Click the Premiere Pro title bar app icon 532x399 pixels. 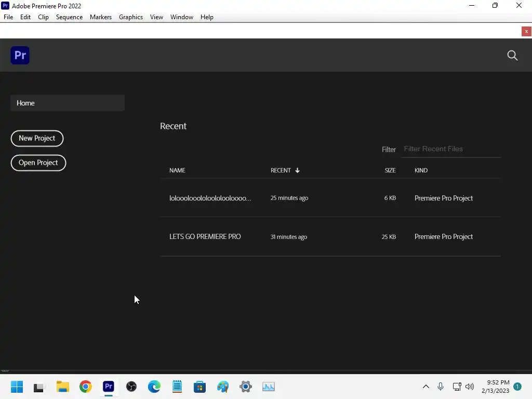[5, 6]
